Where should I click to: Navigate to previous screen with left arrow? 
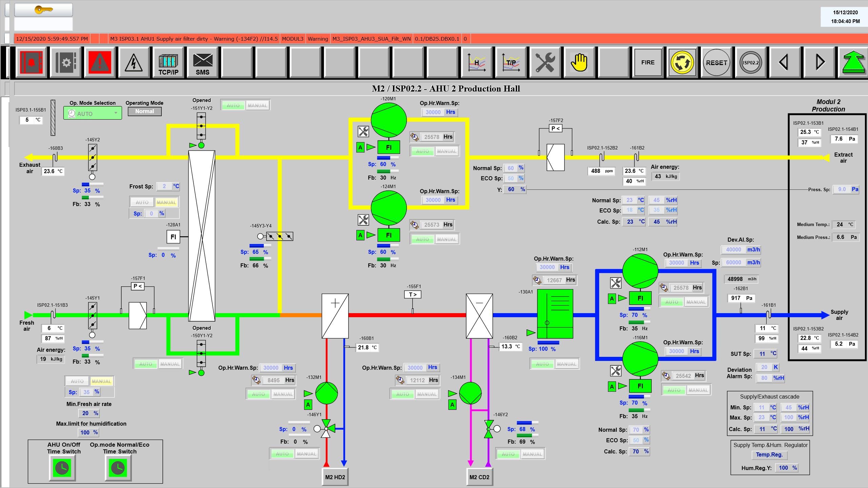[x=784, y=63]
